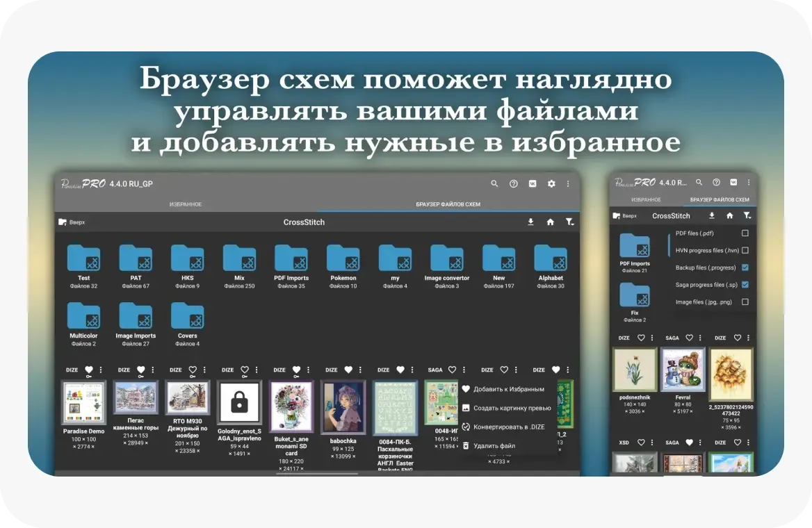
Task: Click the download icon above folder list
Action: [531, 222]
